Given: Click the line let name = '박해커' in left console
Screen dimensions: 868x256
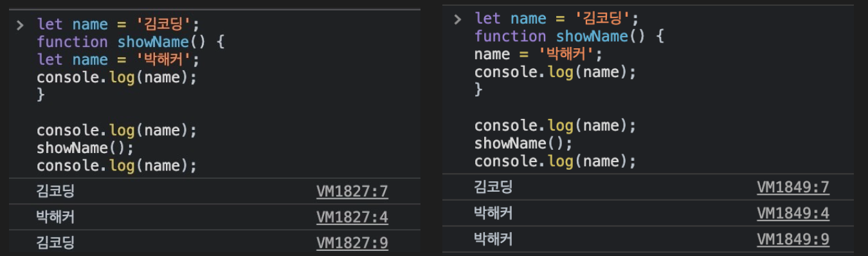Looking at the screenshot, I should [118, 60].
